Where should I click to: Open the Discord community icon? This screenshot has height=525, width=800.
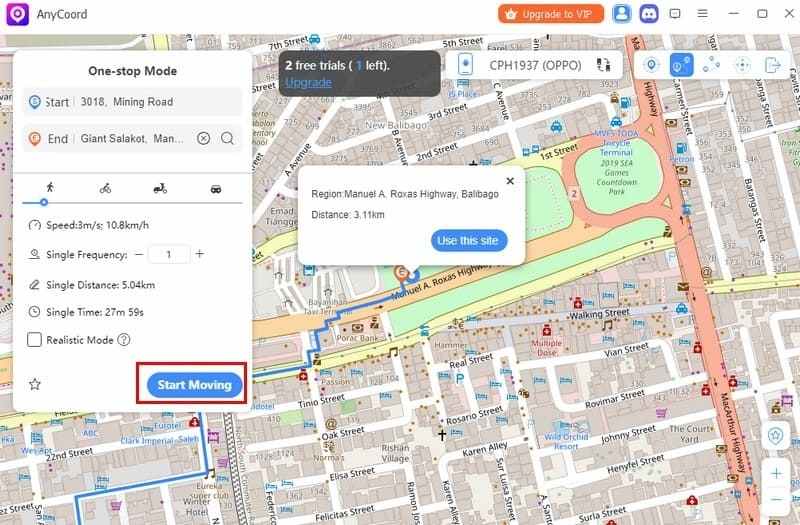[x=649, y=14]
